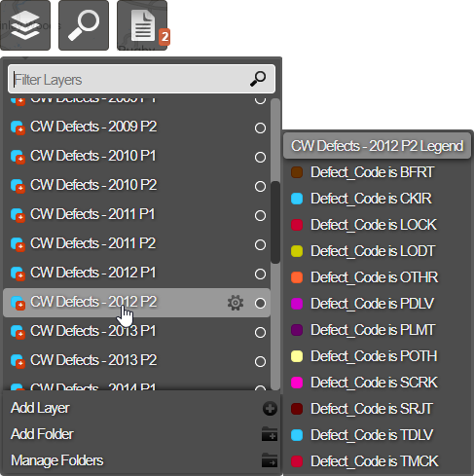Click the brown BFRT legend swatch
This screenshot has height=476, width=474.
[x=297, y=172]
